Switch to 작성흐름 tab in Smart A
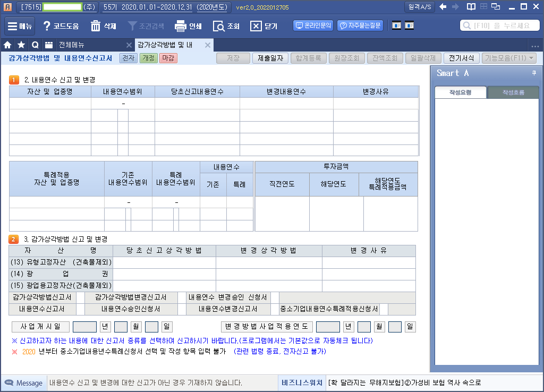The width and height of the screenshot is (544, 392). tap(513, 92)
